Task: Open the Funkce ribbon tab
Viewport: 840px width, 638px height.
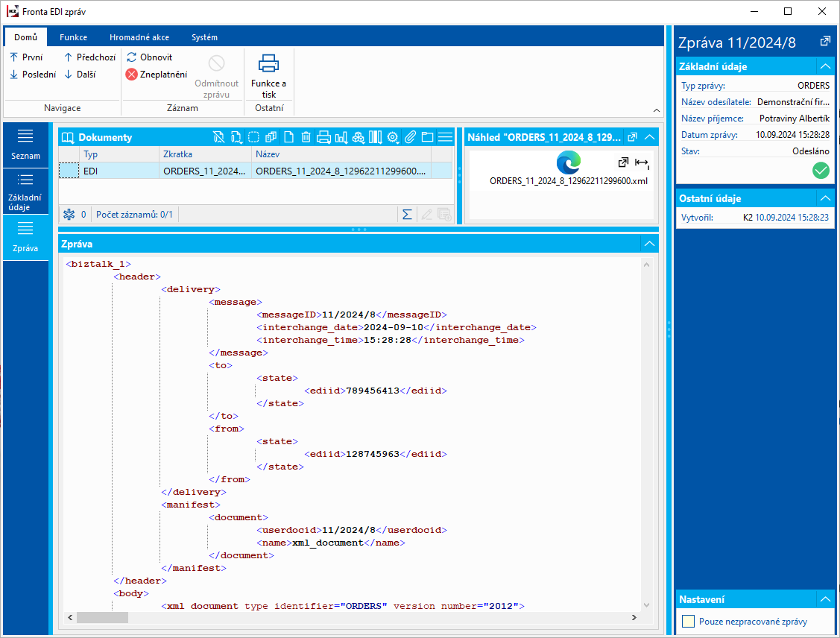Action: (x=73, y=37)
